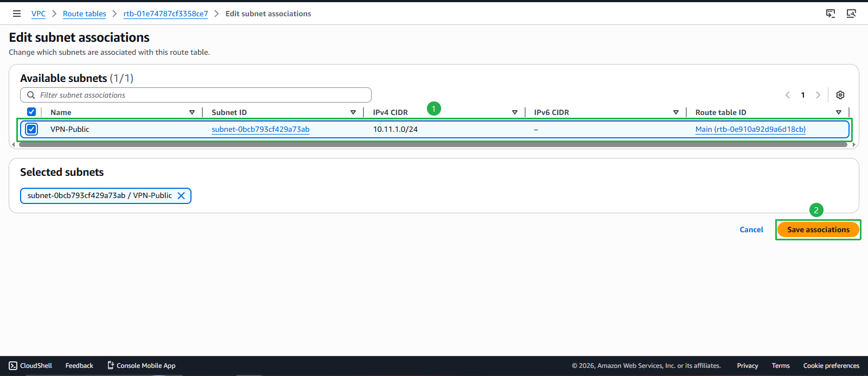Screen dimensions: 868x376
Task: Click the IPv6 CIDR column header
Action: 552,112
